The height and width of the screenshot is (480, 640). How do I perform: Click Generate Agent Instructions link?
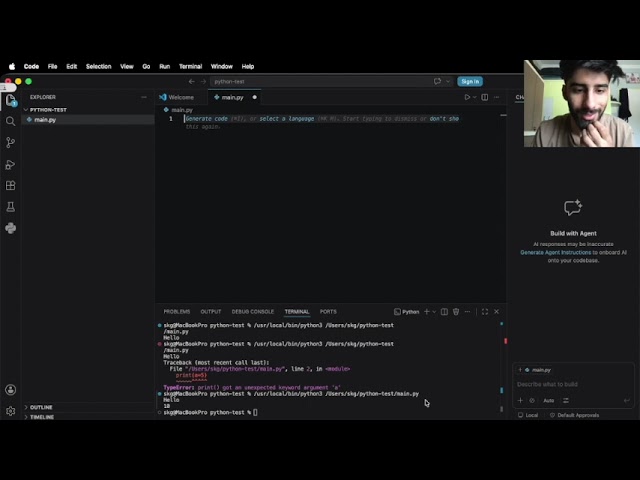pos(555,252)
